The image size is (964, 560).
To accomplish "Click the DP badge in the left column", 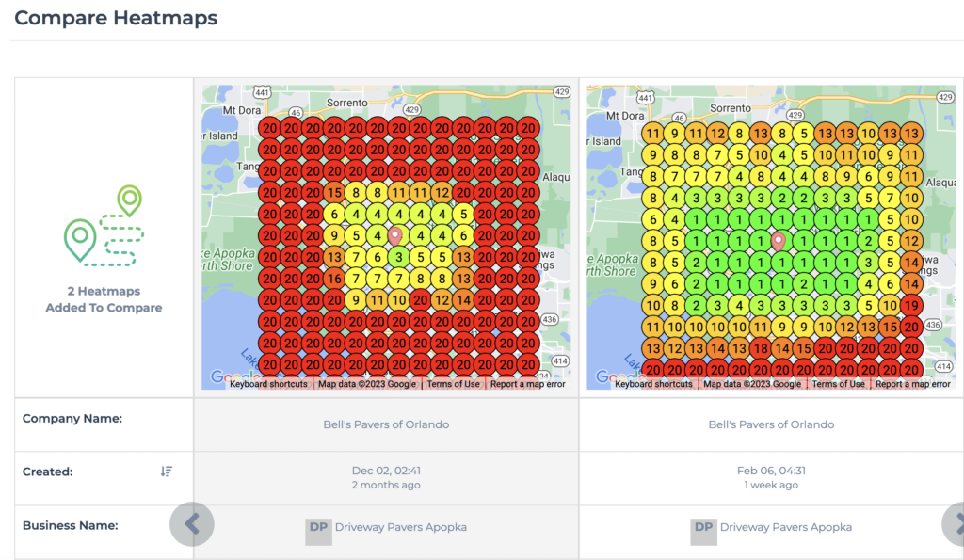I will click(318, 527).
